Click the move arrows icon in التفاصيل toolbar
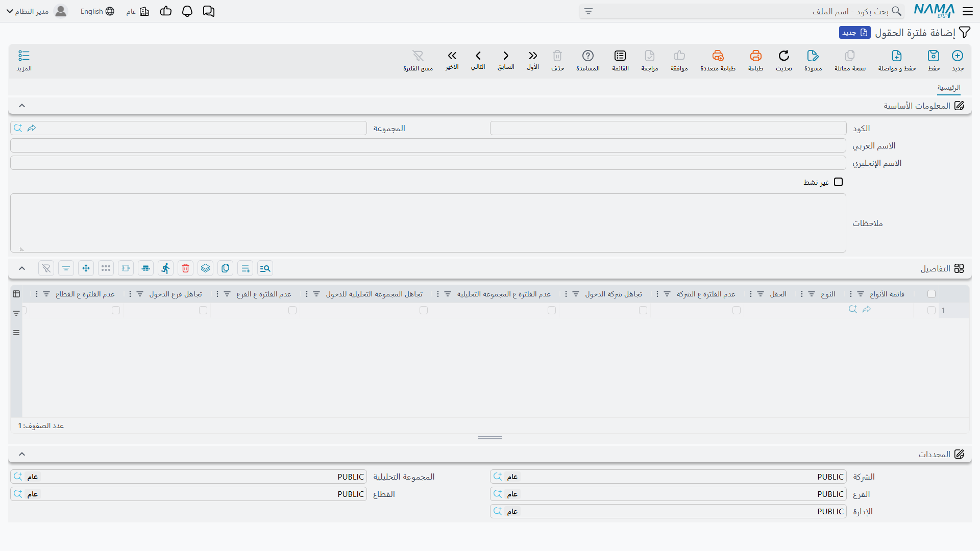This screenshot has height=551, width=980. [x=86, y=268]
